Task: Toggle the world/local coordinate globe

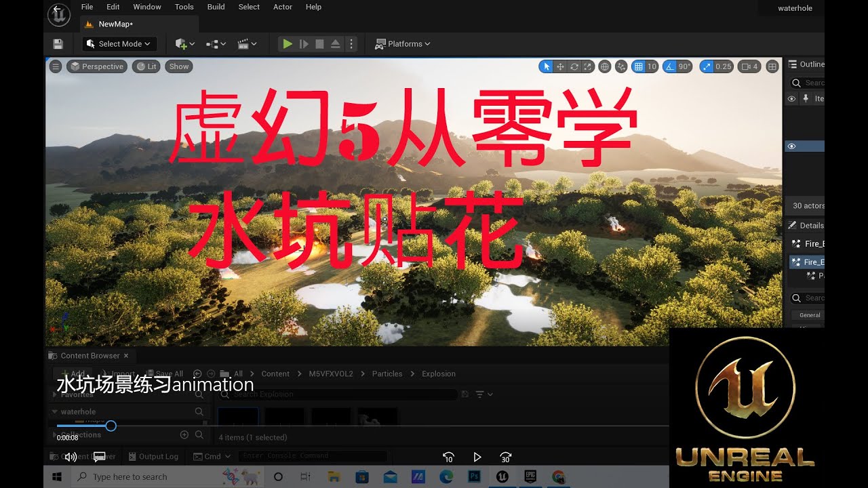Action: 604,66
